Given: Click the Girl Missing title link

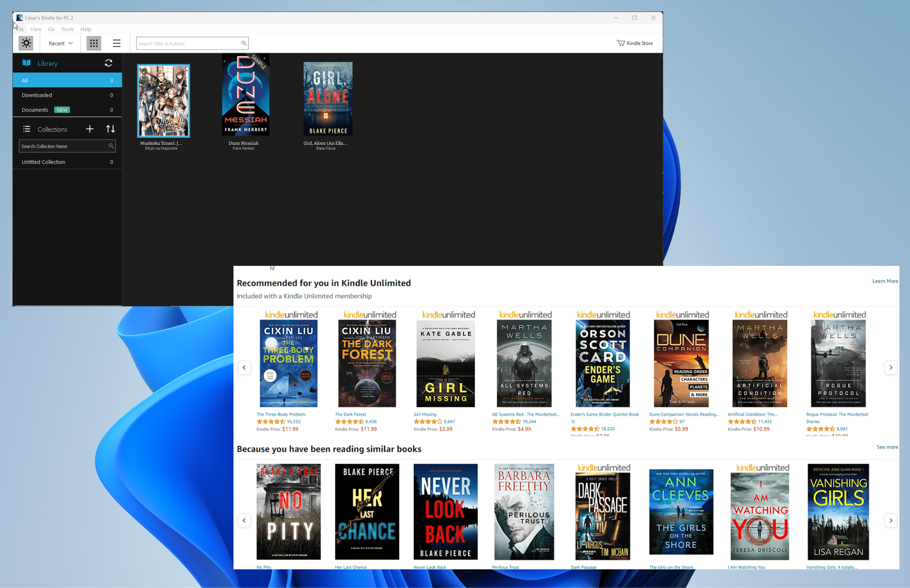Looking at the screenshot, I should [x=425, y=414].
